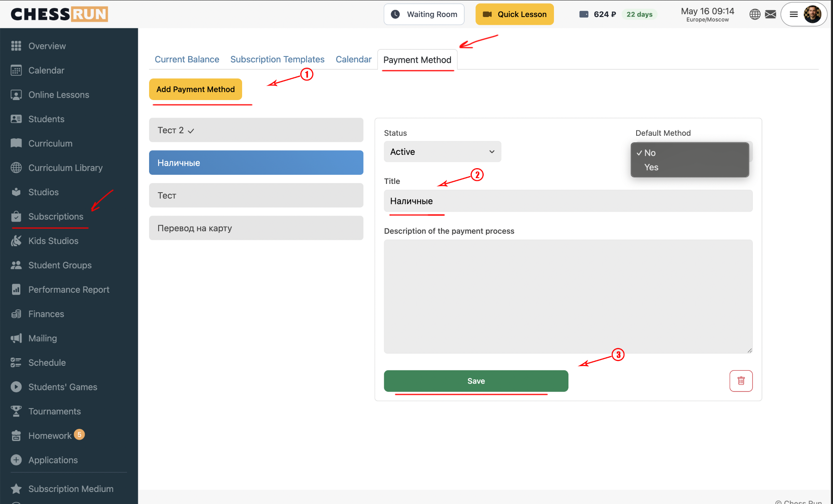Select the Payment Method tab

coord(417,60)
